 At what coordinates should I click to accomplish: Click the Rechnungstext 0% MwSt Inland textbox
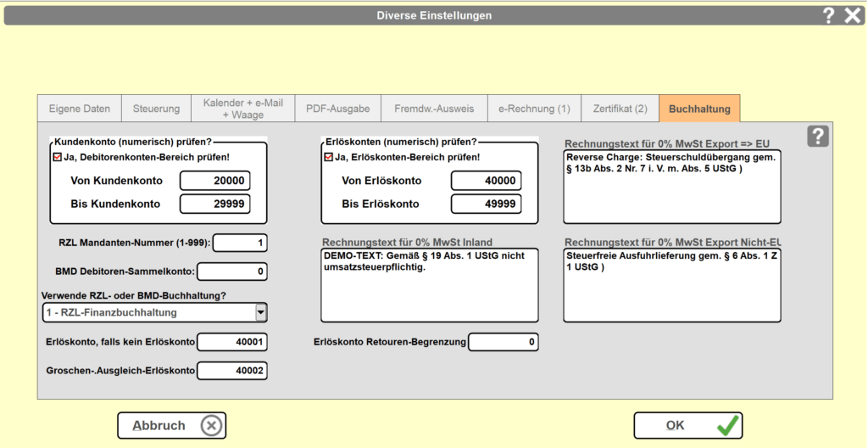click(430, 285)
